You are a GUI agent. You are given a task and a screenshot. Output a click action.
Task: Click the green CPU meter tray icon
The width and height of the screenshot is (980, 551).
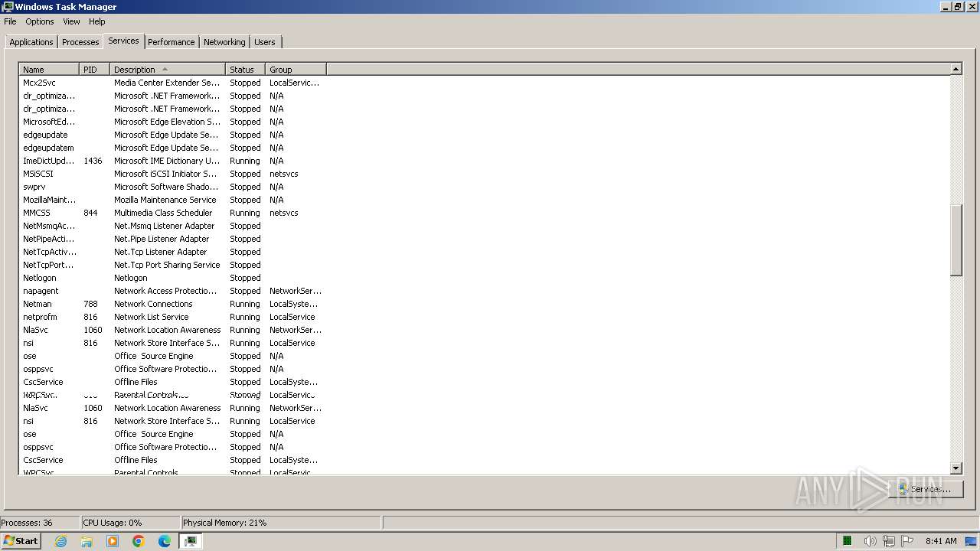point(848,541)
